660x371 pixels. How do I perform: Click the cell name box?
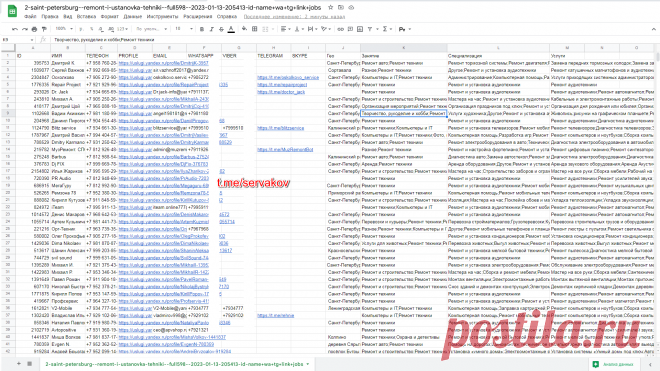18,40
